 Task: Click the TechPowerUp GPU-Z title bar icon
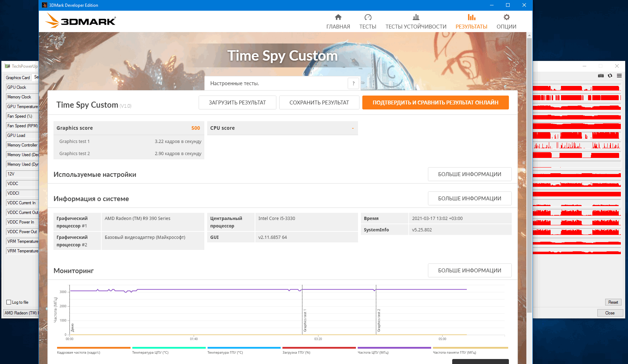(7, 66)
